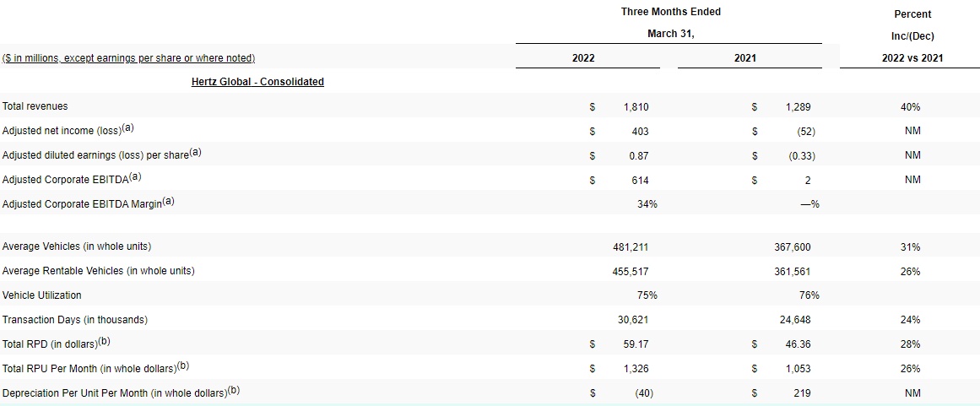The image size is (980, 406).
Task: Click the 2021 adjusted diluted loss (0.33)
Action: 801,156
